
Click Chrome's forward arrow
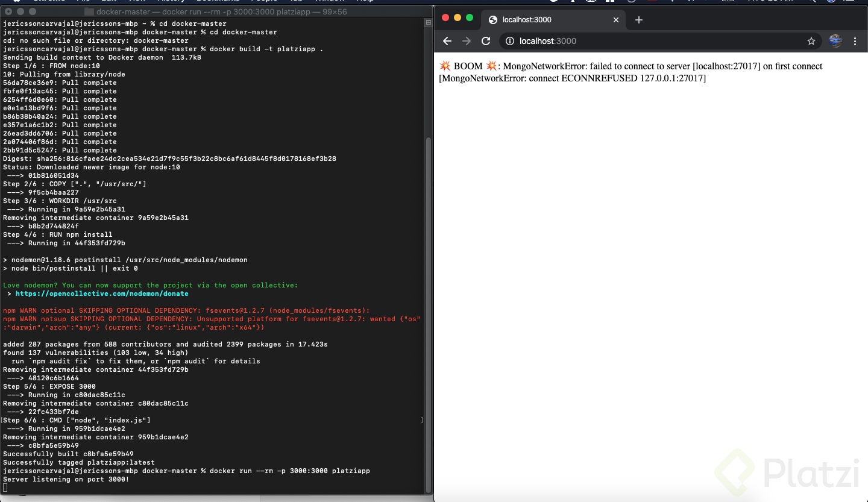467,41
